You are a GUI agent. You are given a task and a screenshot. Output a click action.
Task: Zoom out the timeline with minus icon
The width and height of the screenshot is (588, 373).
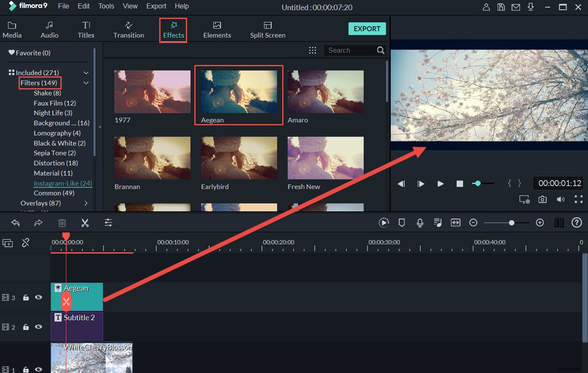[474, 223]
